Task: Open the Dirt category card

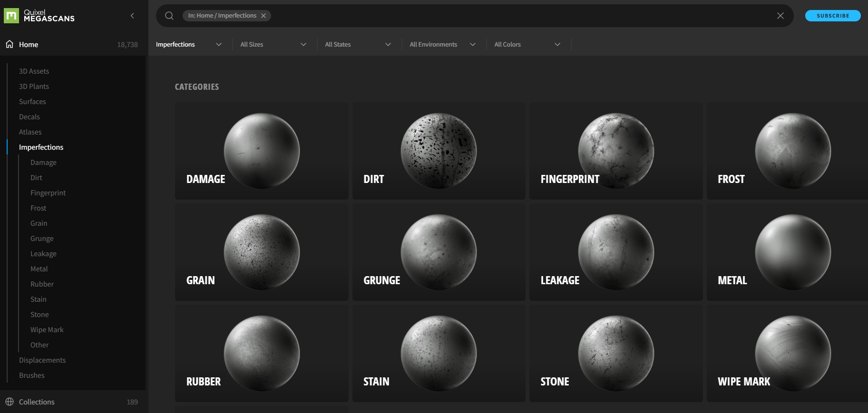Action: [439, 151]
